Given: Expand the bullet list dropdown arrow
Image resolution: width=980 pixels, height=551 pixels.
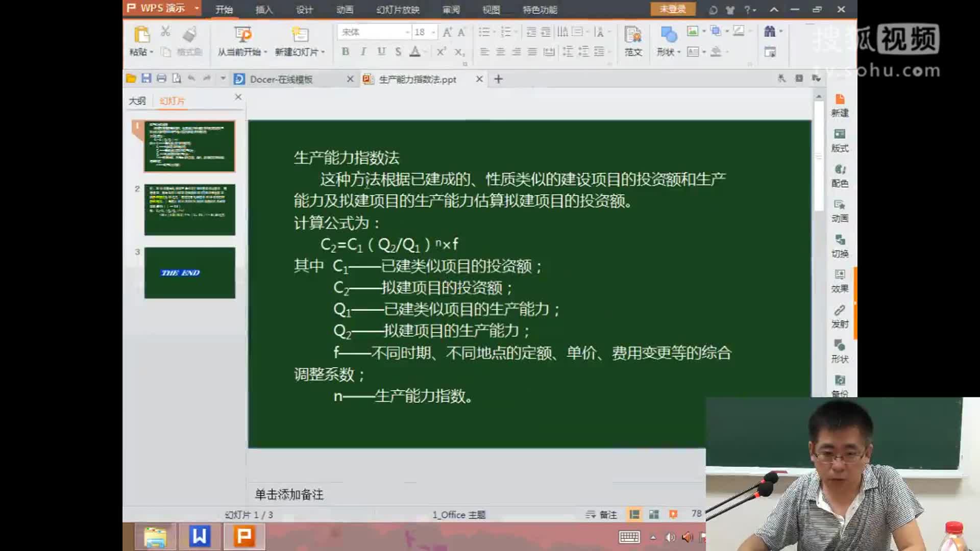Looking at the screenshot, I should point(495,32).
